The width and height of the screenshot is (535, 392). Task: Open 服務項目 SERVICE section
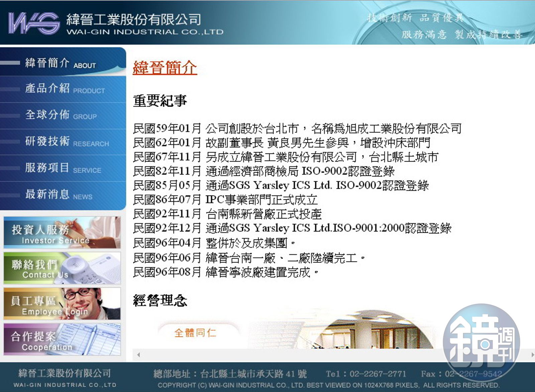pyautogui.click(x=63, y=168)
